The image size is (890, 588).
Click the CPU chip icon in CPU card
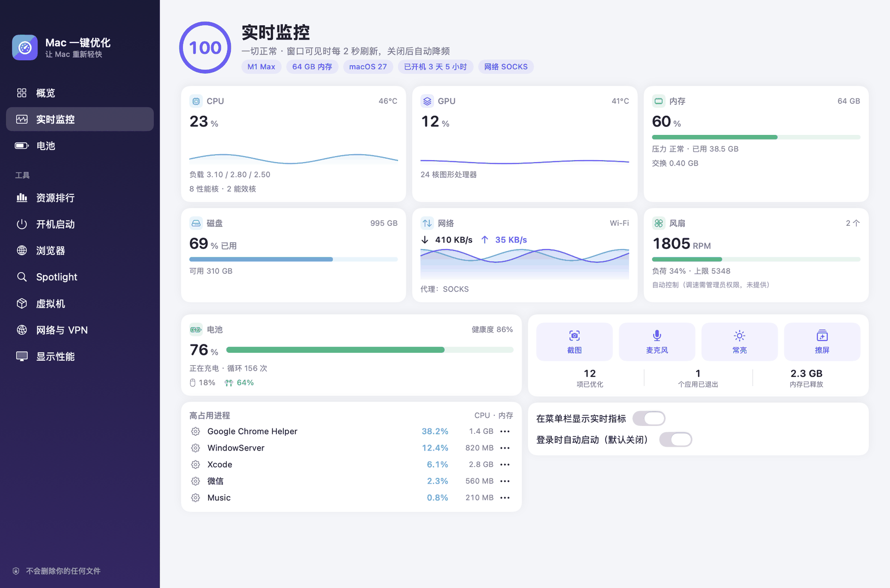coord(196,101)
